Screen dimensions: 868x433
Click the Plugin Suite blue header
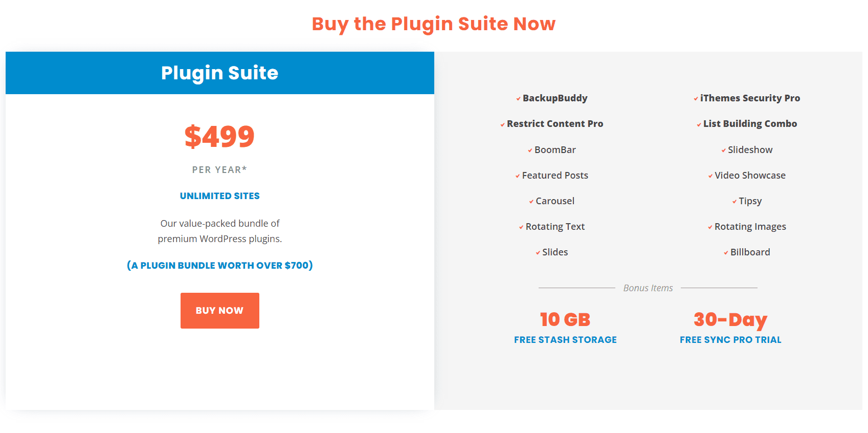click(x=220, y=73)
